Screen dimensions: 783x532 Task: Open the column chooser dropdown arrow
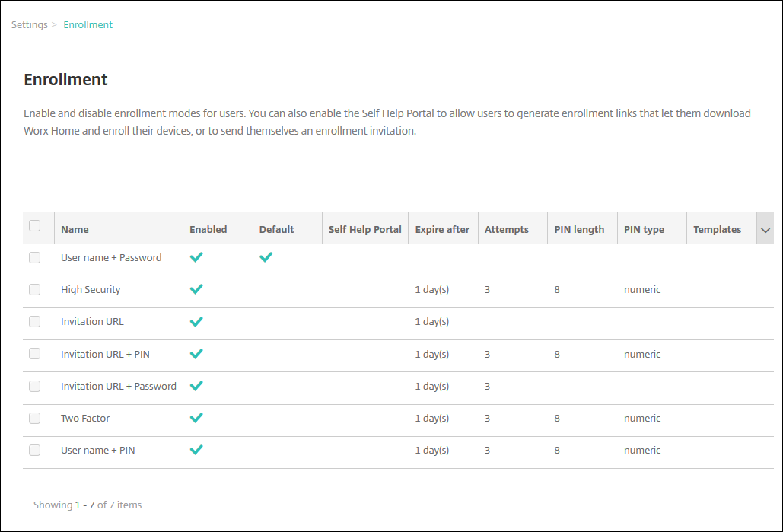click(x=765, y=230)
